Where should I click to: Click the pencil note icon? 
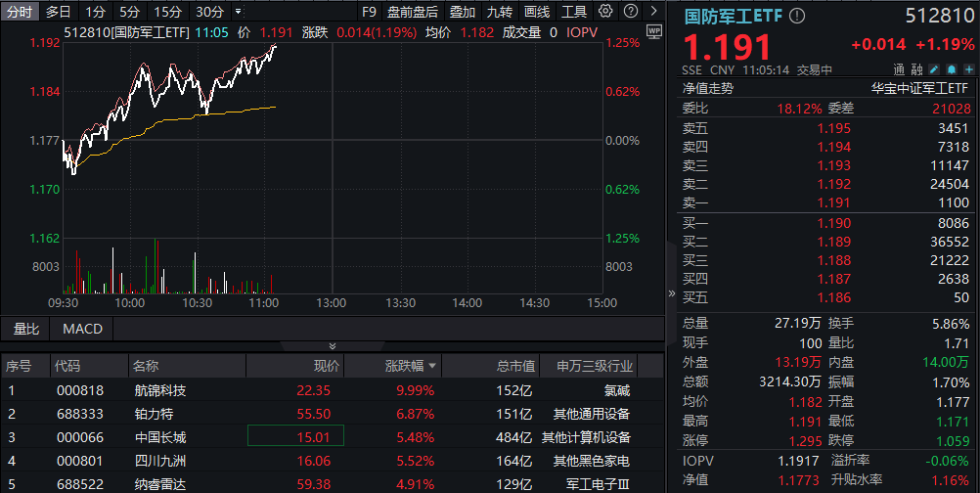tap(934, 69)
